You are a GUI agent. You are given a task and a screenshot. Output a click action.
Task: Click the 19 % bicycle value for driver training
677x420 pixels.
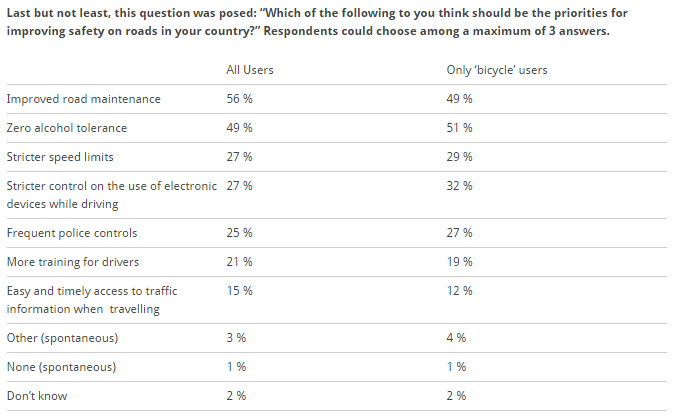pos(459,262)
